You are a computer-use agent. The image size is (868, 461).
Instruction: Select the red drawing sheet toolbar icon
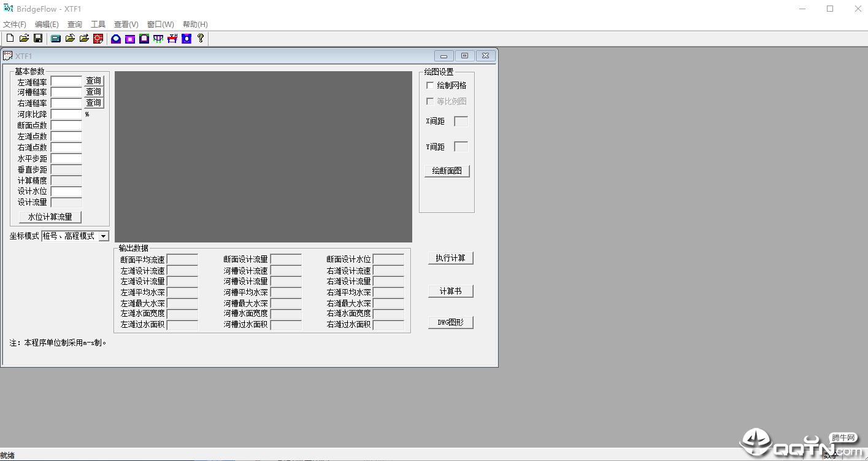tap(98, 39)
